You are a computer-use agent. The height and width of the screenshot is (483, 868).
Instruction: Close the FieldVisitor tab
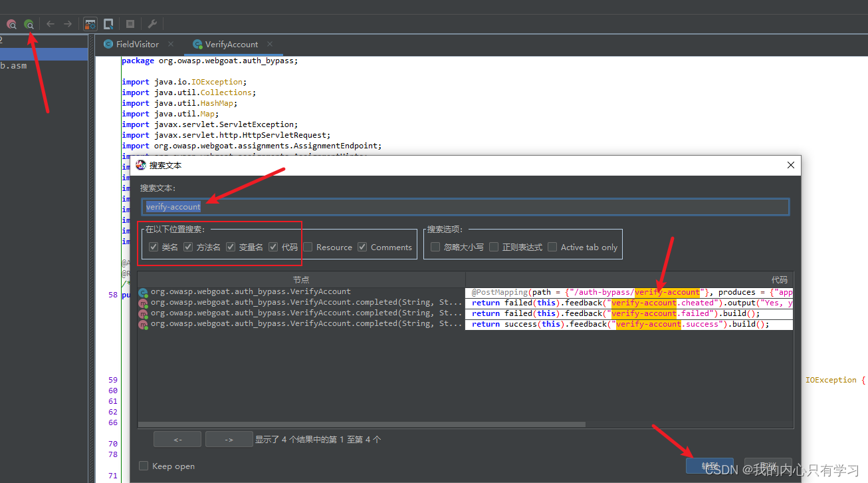click(x=171, y=44)
